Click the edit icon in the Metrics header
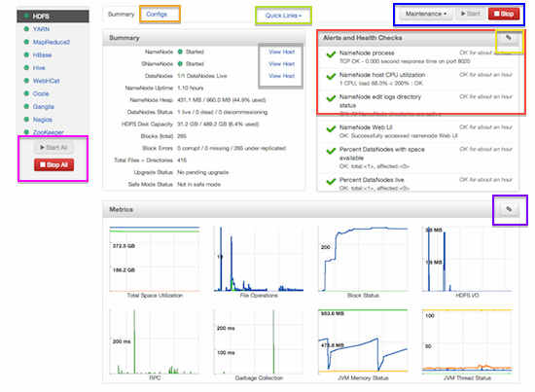The image size is (535, 392). click(509, 209)
